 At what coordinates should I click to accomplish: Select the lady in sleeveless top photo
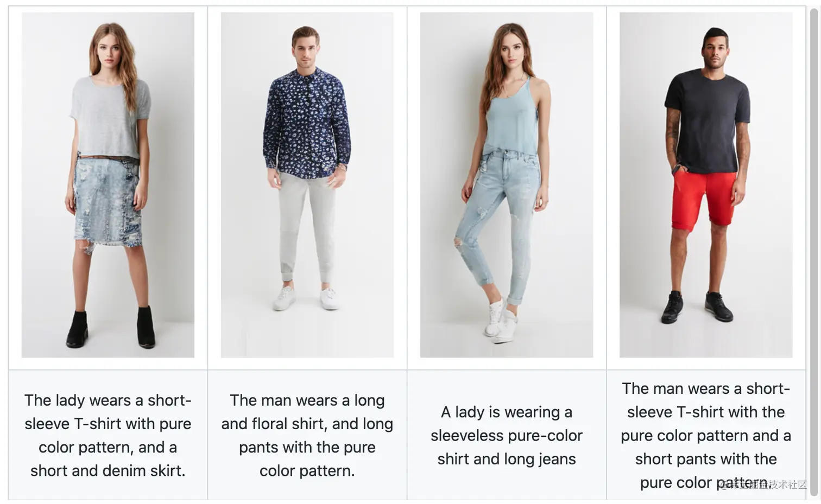(x=507, y=185)
